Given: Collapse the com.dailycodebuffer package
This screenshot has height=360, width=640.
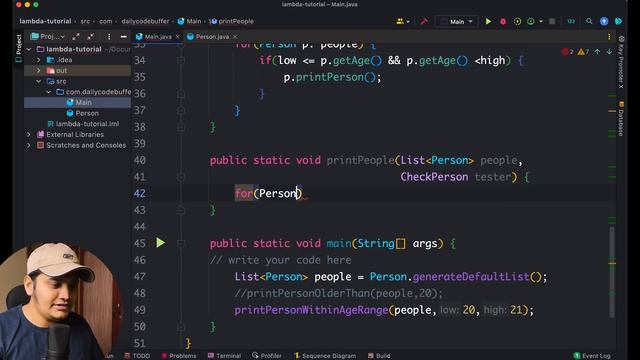Looking at the screenshot, I should coord(49,92).
